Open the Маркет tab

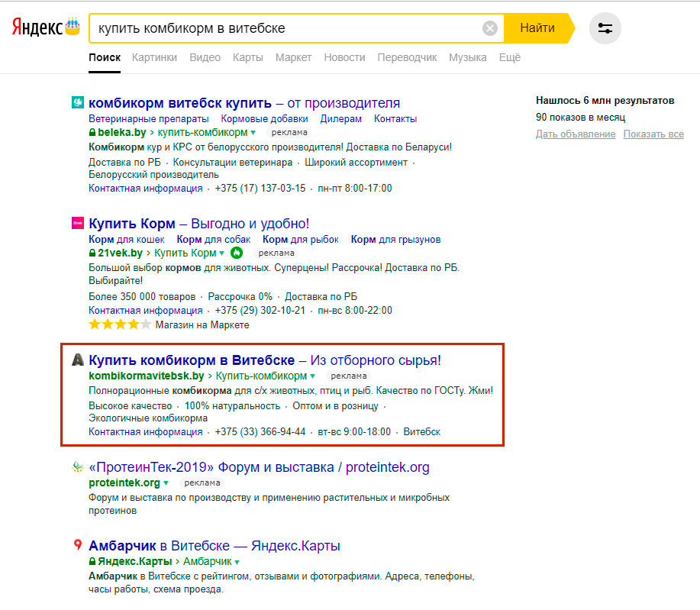click(x=293, y=57)
